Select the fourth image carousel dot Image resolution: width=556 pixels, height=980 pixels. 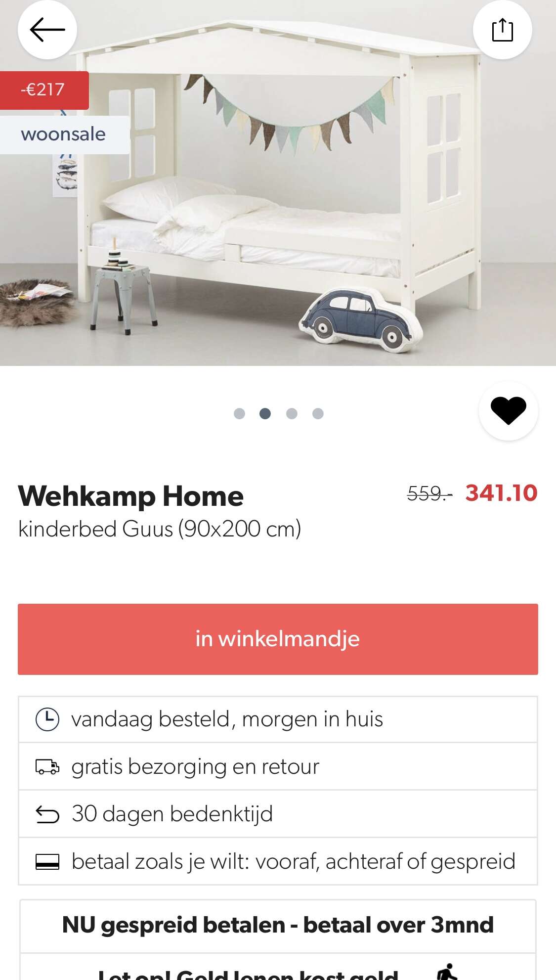pos(318,413)
